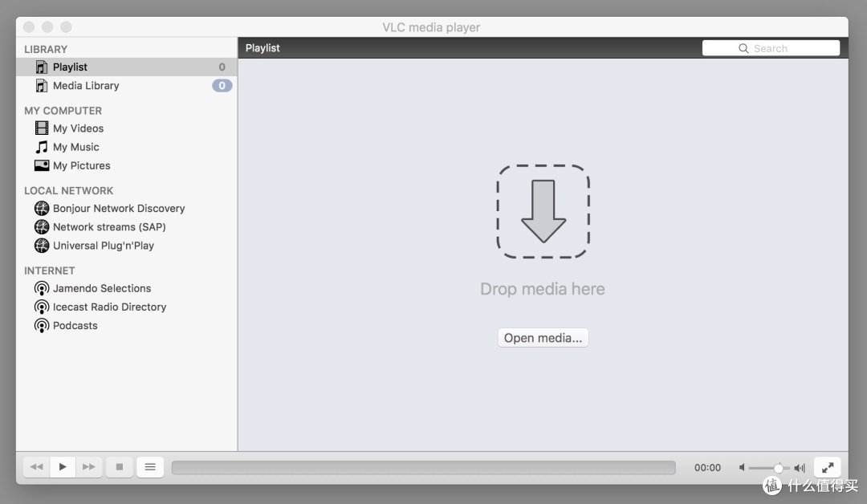Click the Playlist music-note icon
The width and height of the screenshot is (867, 504).
coord(42,67)
